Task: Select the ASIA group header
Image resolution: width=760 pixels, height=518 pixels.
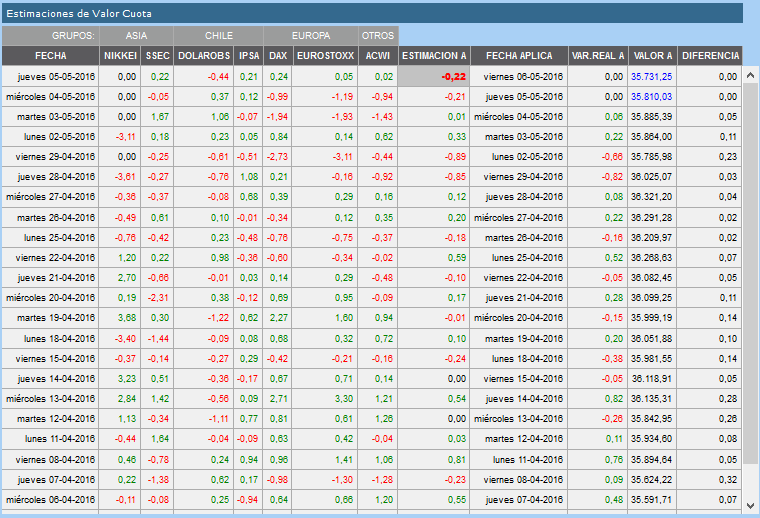Action: pyautogui.click(x=137, y=36)
